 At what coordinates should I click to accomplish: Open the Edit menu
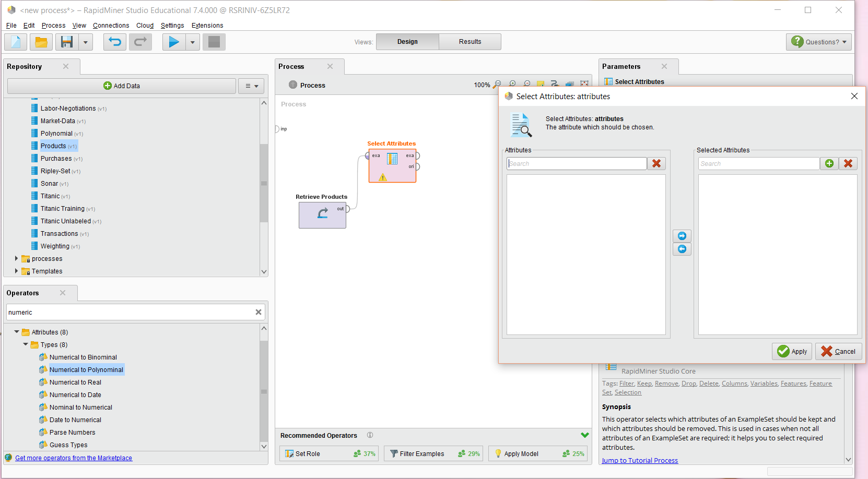click(29, 25)
